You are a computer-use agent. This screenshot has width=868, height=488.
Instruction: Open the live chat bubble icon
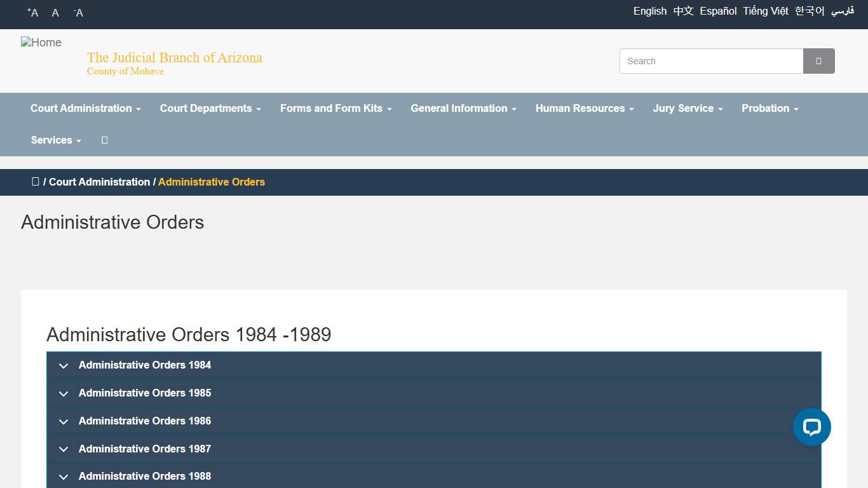click(x=811, y=427)
